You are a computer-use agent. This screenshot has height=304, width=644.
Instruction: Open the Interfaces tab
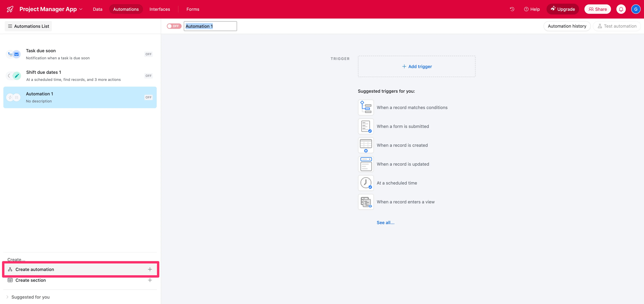(160, 9)
